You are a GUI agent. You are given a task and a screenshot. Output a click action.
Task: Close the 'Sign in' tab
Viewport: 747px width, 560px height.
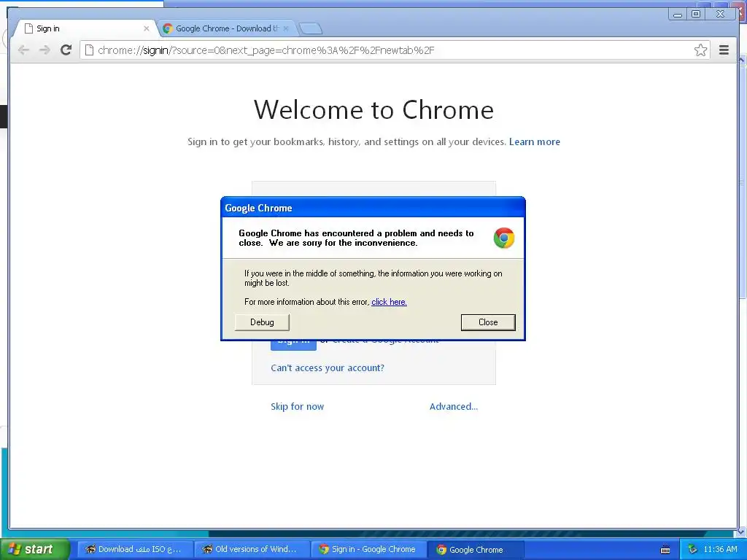pos(146,28)
